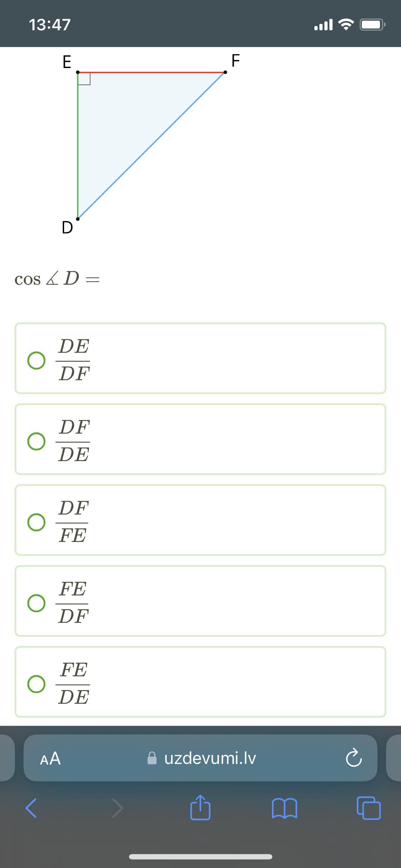
Task: Click the answer card containing FE/DE fraction
Action: (x=200, y=682)
